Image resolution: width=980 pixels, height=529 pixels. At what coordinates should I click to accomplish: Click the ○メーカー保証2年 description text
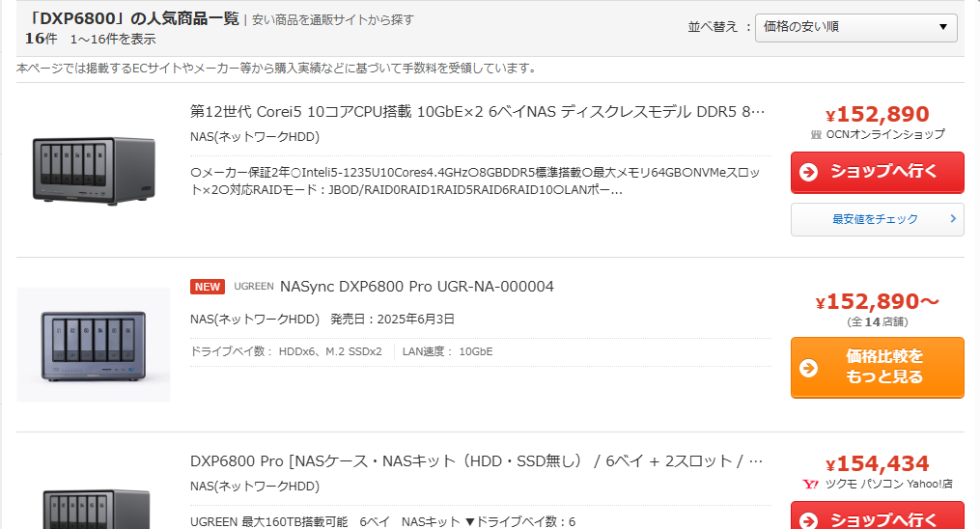click(475, 181)
